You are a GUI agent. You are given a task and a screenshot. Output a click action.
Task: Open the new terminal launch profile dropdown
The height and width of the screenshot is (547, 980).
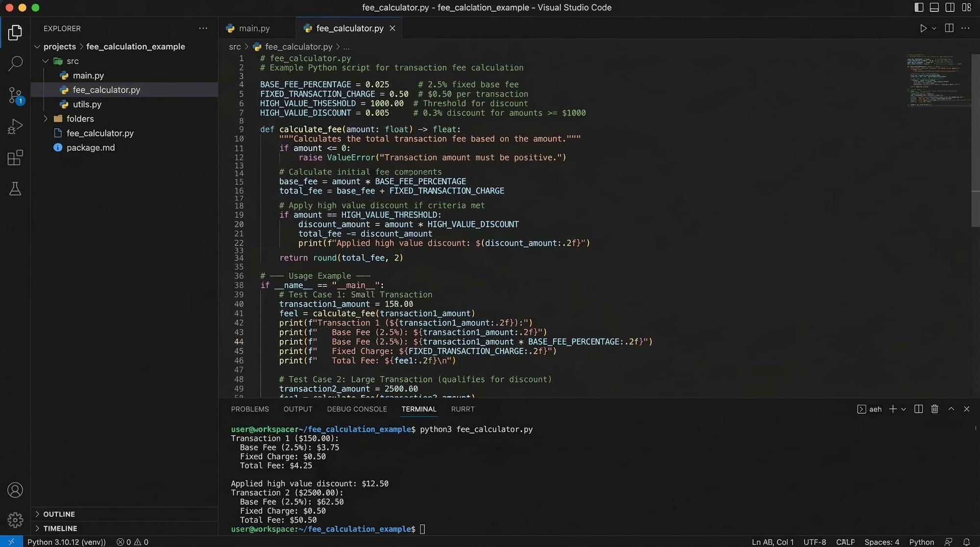904,409
